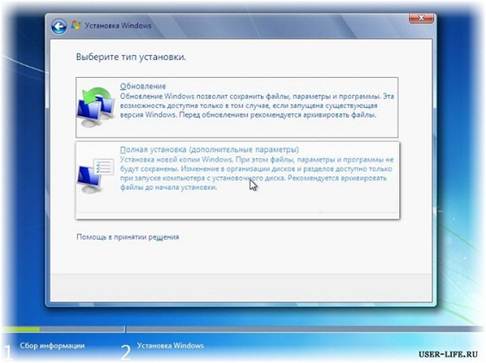Click the Обновление description paragraph
The width and height of the screenshot is (486, 363).
[257, 105]
